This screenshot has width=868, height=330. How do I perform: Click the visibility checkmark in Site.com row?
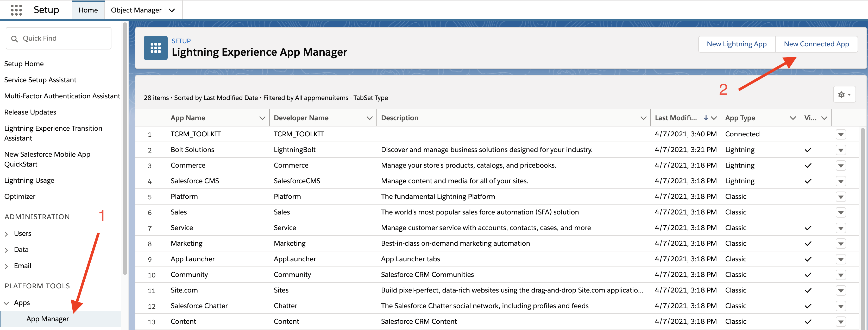[808, 290]
